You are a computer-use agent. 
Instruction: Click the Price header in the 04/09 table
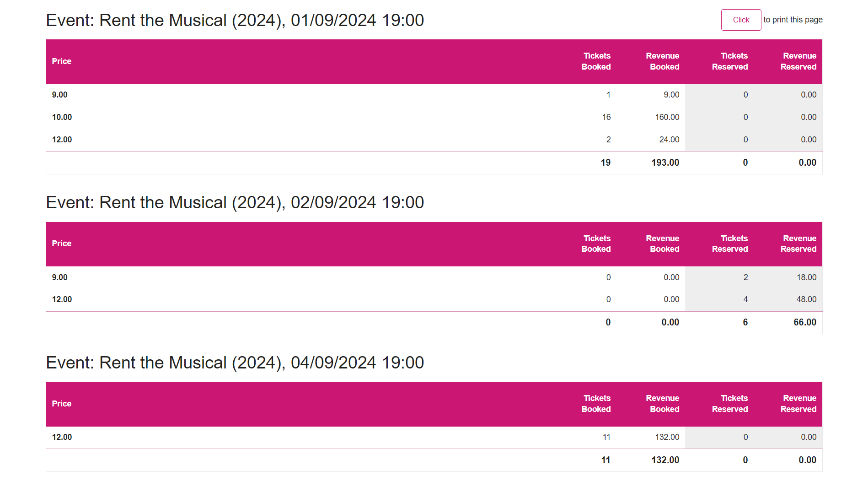[x=62, y=403]
